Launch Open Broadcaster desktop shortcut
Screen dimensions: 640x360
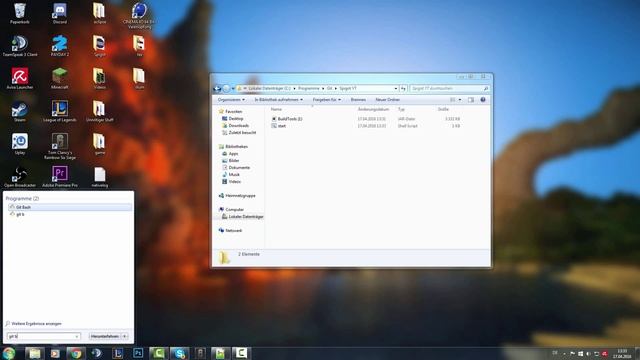click(x=20, y=177)
